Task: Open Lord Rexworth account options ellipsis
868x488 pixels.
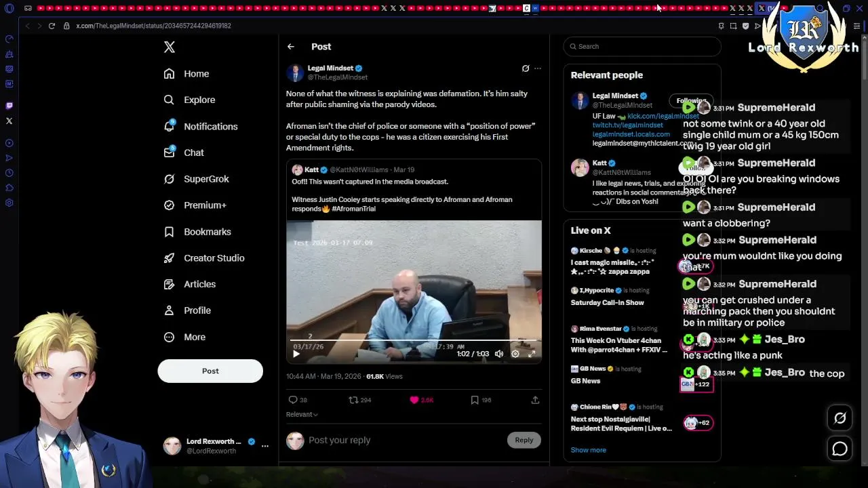Action: (265, 446)
